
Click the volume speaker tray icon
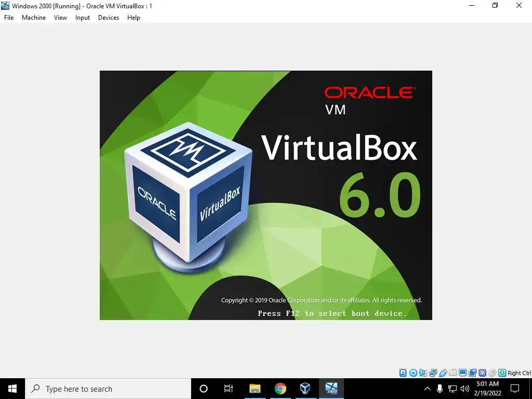[x=465, y=389]
